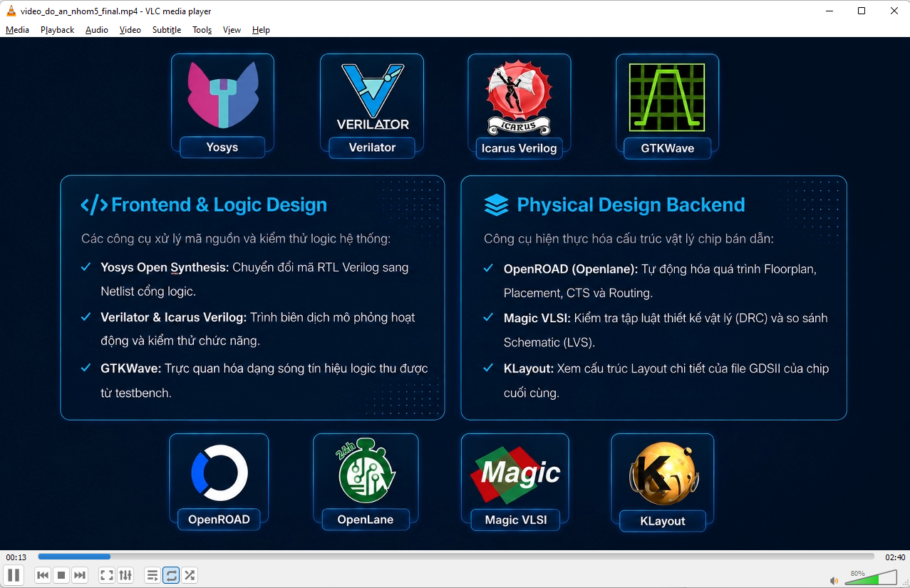Click the KLayout name label

click(663, 521)
